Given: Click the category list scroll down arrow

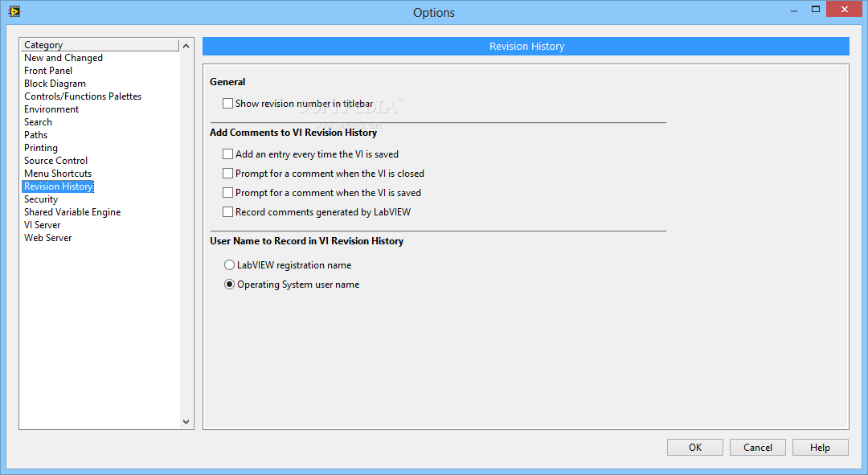Looking at the screenshot, I should [186, 422].
